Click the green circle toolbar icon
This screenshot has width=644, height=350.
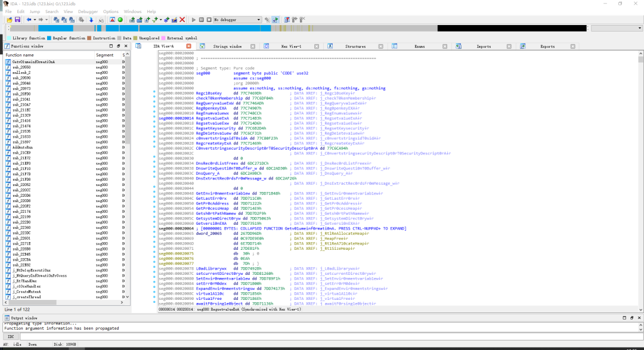click(x=120, y=20)
